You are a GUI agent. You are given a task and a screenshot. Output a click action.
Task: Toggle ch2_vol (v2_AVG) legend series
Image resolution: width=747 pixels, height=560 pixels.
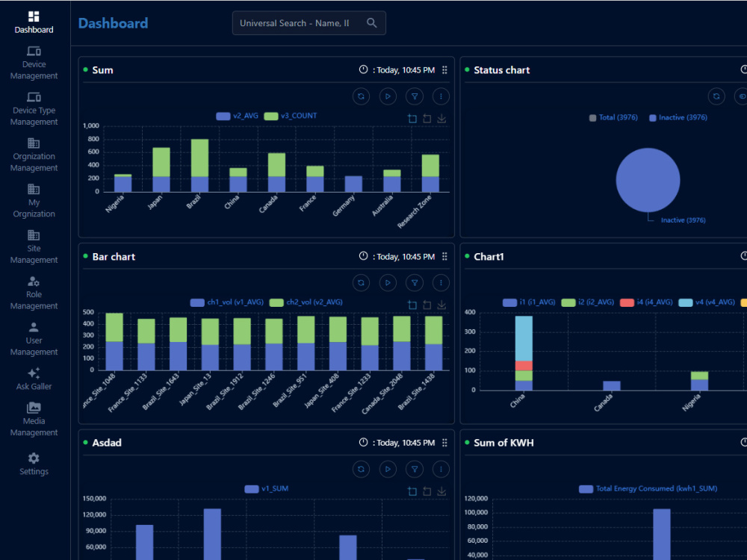[306, 302]
